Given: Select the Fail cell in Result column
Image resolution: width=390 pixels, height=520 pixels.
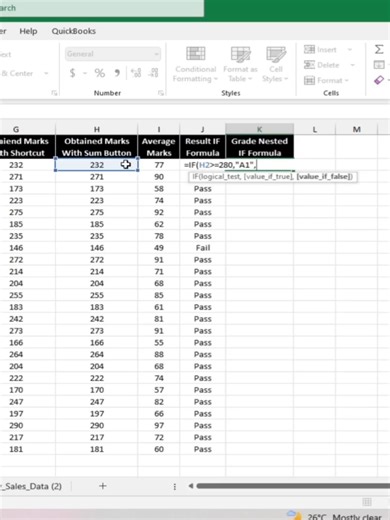Looking at the screenshot, I should tap(202, 248).
